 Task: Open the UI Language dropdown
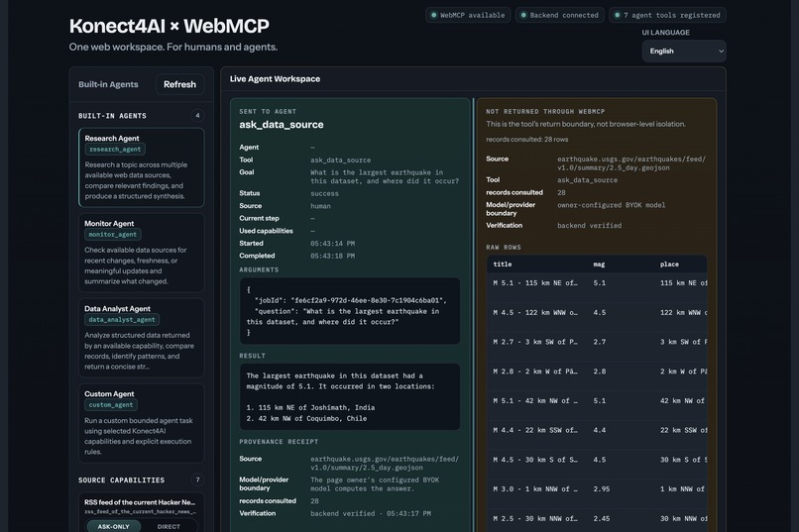pyautogui.click(x=684, y=51)
